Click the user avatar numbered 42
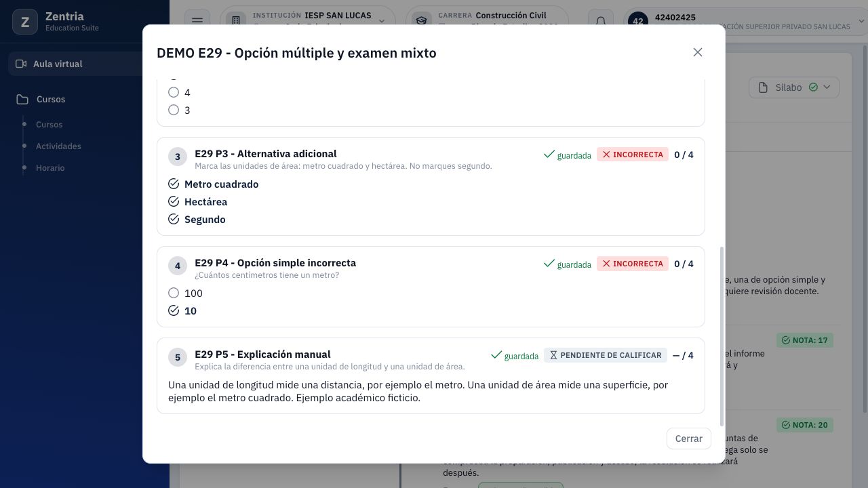This screenshot has width=868, height=488. tap(638, 21)
